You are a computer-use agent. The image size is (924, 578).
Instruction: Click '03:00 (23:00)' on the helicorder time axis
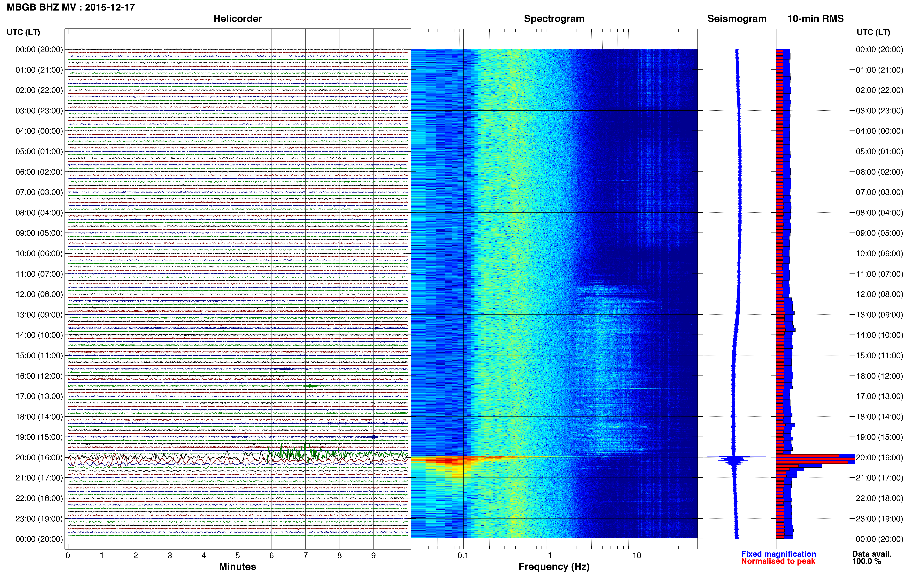pyautogui.click(x=39, y=111)
